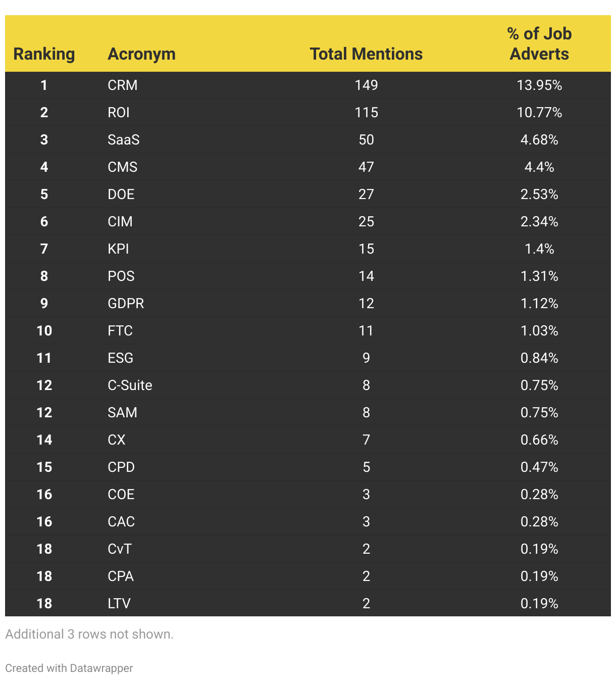Click the KPI acronym cell

coord(118,249)
